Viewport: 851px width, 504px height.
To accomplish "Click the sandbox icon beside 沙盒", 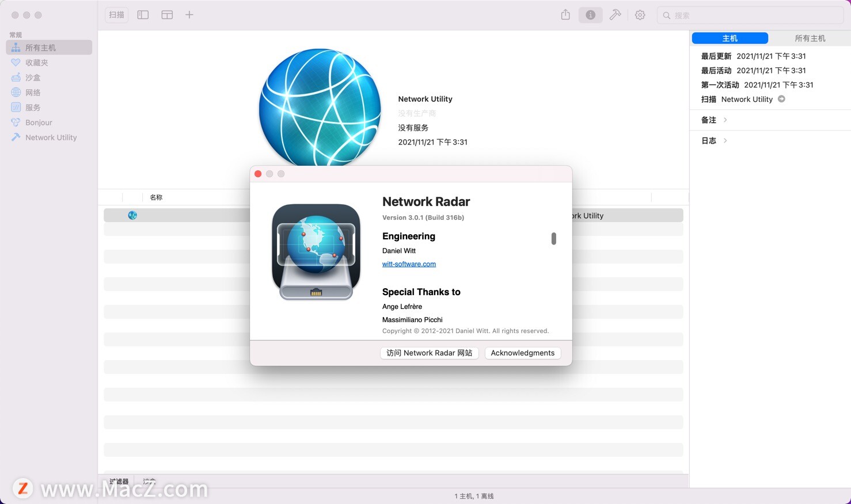I will (x=16, y=78).
